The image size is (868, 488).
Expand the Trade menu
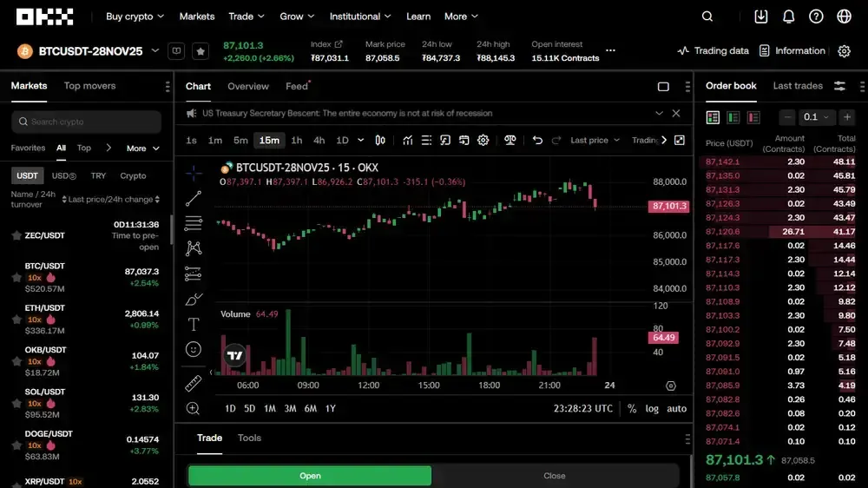pyautogui.click(x=247, y=16)
